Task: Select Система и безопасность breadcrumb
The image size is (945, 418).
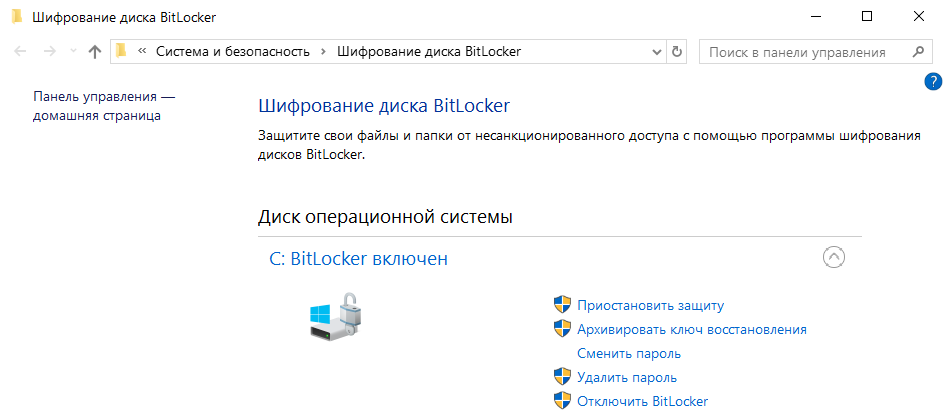Action: [x=233, y=52]
